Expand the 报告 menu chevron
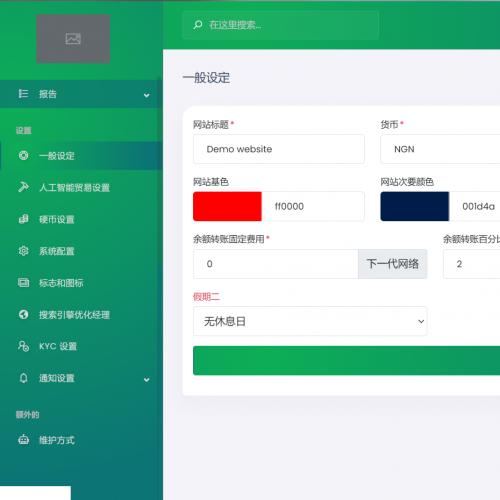The width and height of the screenshot is (500, 500). 146,95
